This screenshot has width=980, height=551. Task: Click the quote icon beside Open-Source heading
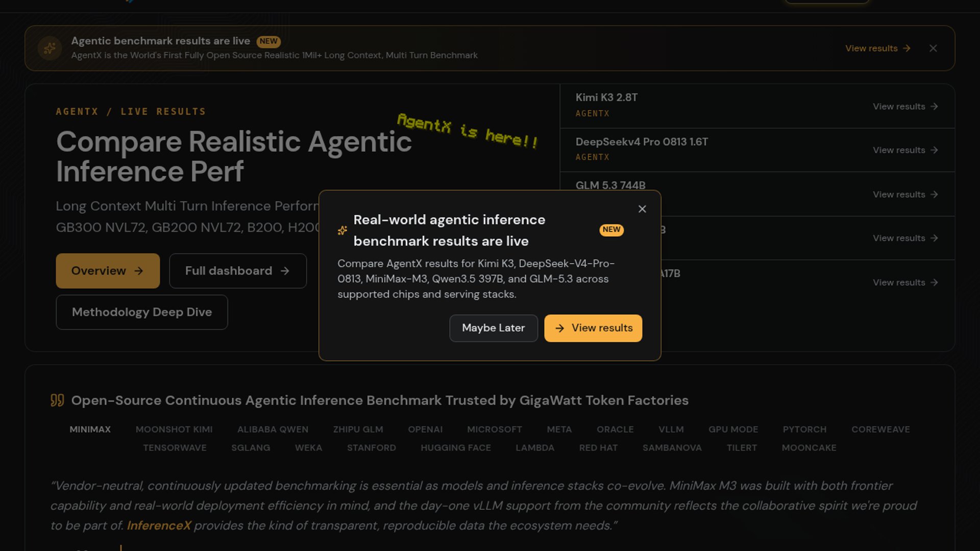point(57,400)
